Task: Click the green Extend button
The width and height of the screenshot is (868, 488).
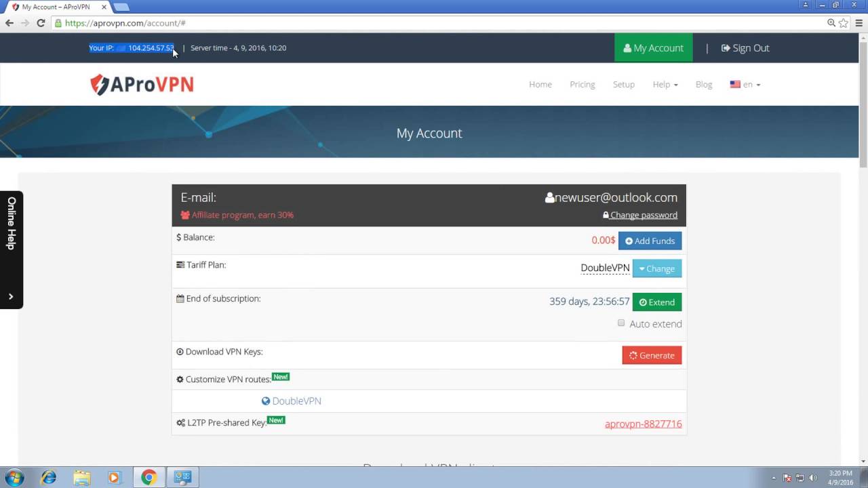Action: click(x=657, y=302)
